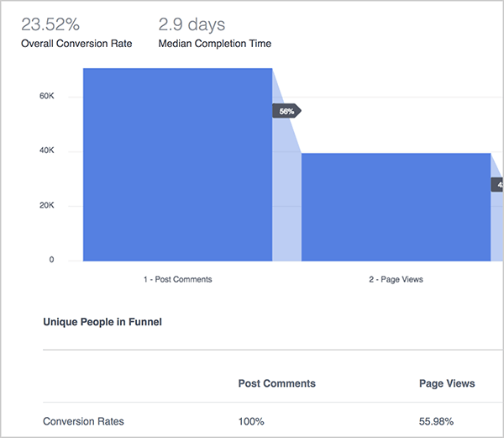Click the "2 - Page Views" axis label
504x438 pixels.
tap(396, 279)
